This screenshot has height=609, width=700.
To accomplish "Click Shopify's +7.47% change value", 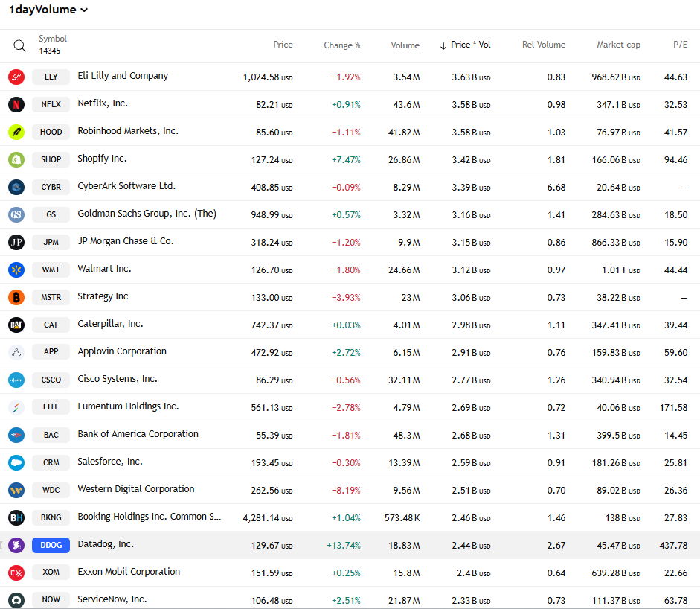I will tap(346, 160).
